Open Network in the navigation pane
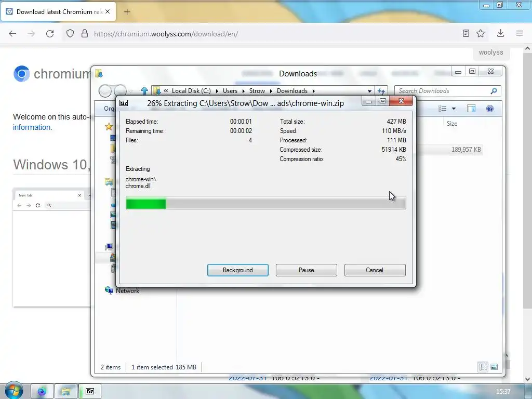Viewport: 532px width, 399px height. click(x=127, y=291)
